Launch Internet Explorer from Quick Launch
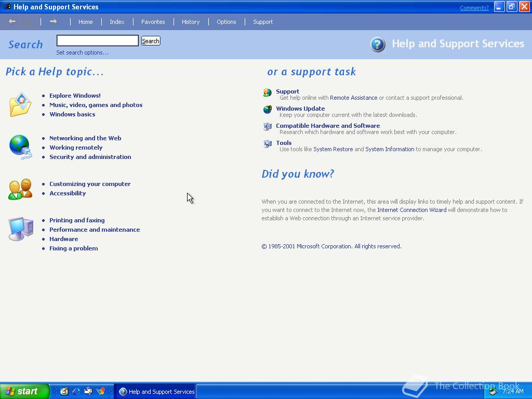 [x=76, y=392]
